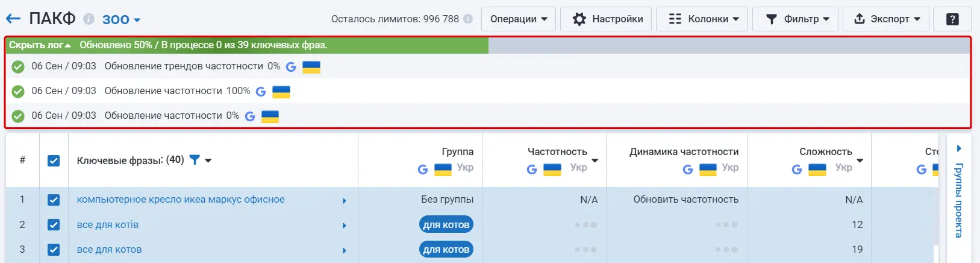Open info icon next to ПАКФ title
The image size is (980, 263).
tap(89, 19)
